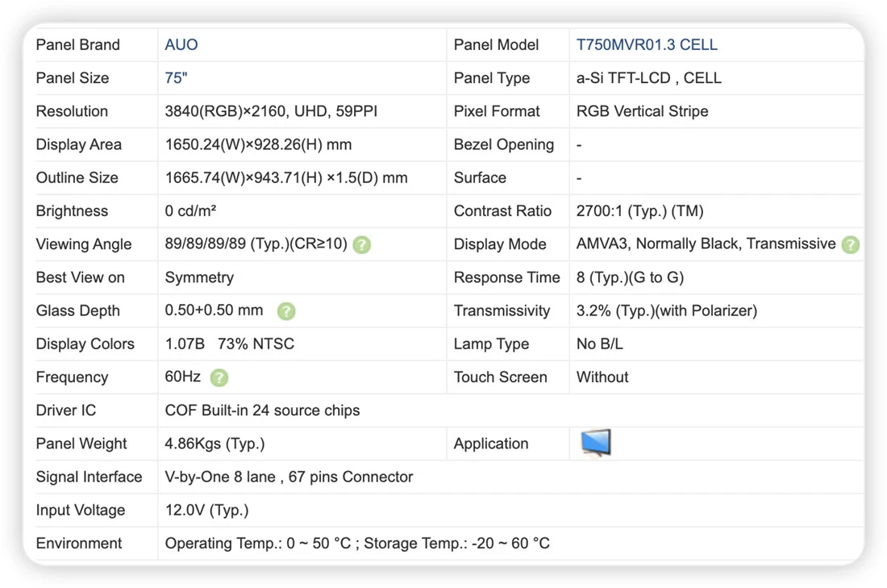Click the Contrast Ratio label
This screenshot has width=887, height=588.
pyautogui.click(x=502, y=211)
